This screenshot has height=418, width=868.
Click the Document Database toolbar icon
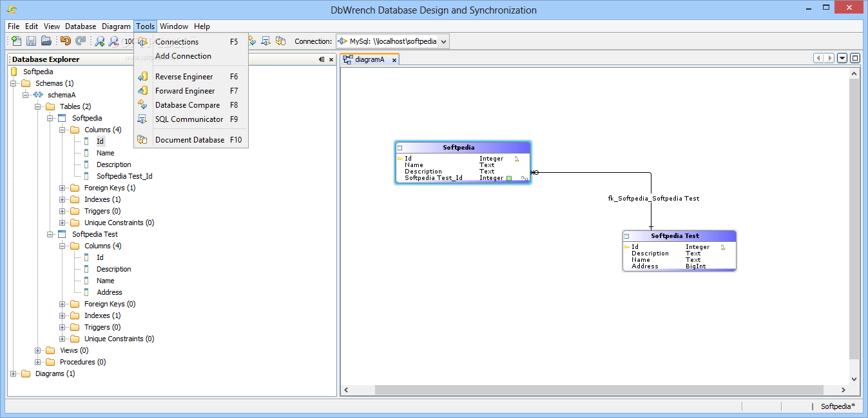point(280,41)
